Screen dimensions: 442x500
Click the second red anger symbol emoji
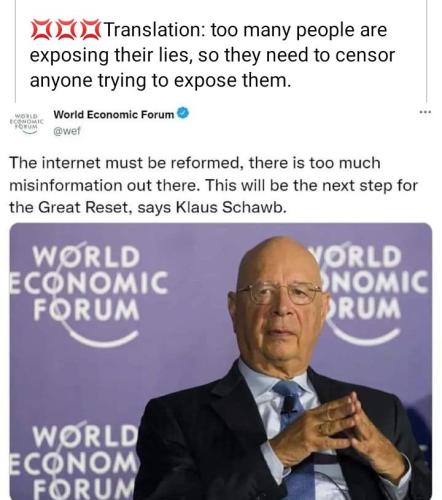(x=65, y=30)
